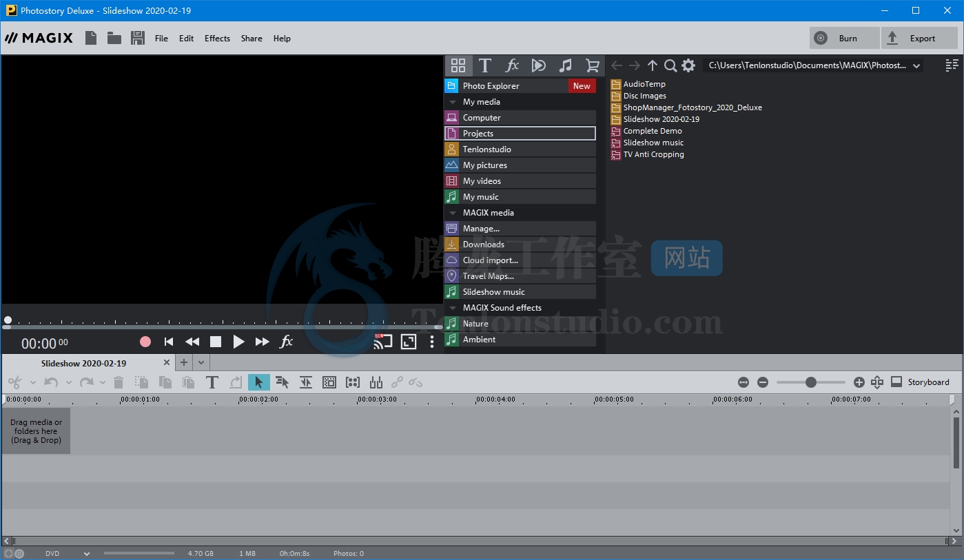The width and height of the screenshot is (964, 560).
Task: Create a new project with the blank page icon
Action: (x=91, y=38)
